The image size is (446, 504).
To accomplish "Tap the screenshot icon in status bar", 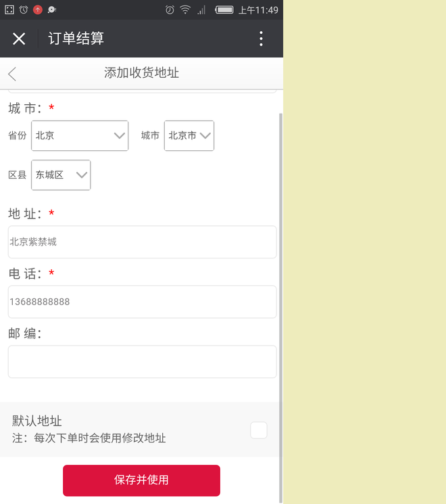I will pos(9,9).
